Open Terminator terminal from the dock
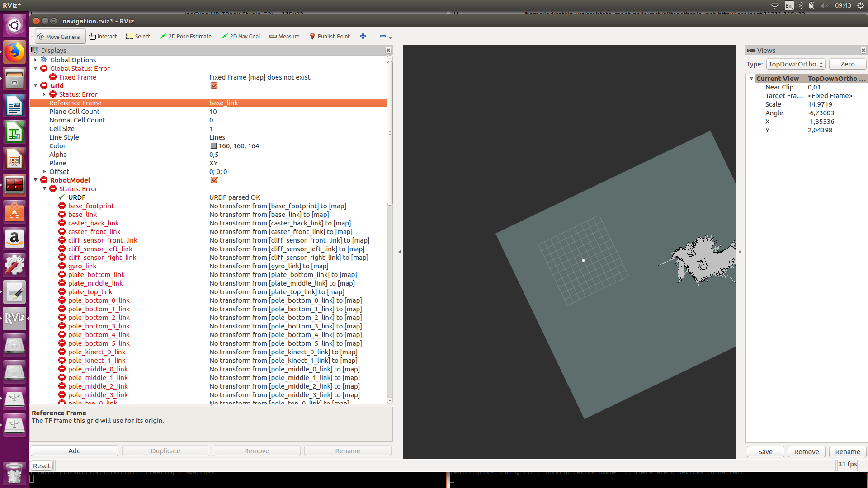The width and height of the screenshot is (868, 488). tap(14, 185)
